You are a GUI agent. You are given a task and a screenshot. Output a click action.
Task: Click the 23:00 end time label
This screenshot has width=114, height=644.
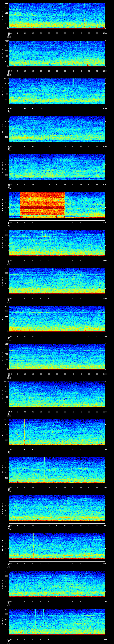[105, 336]
